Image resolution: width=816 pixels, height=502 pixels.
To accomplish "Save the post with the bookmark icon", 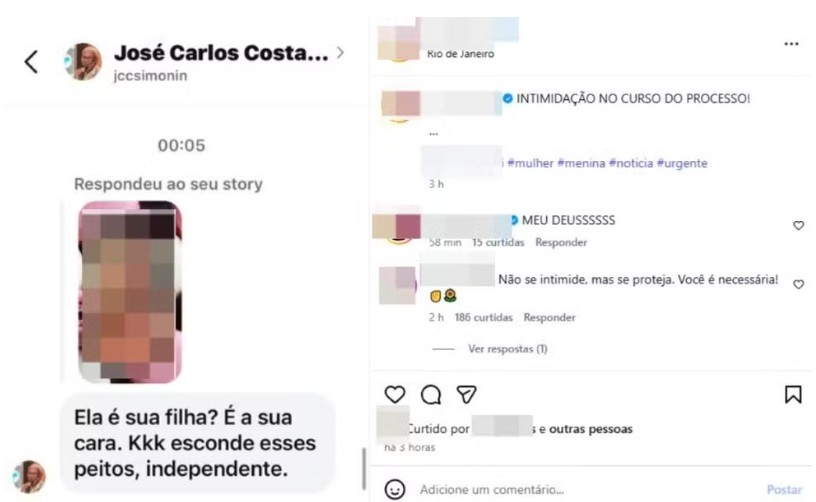I will click(793, 394).
